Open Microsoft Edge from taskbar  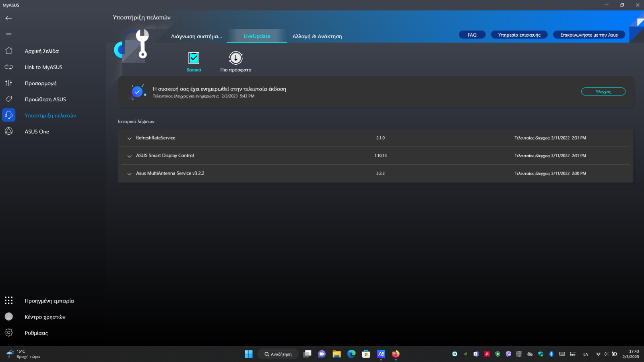(351, 354)
